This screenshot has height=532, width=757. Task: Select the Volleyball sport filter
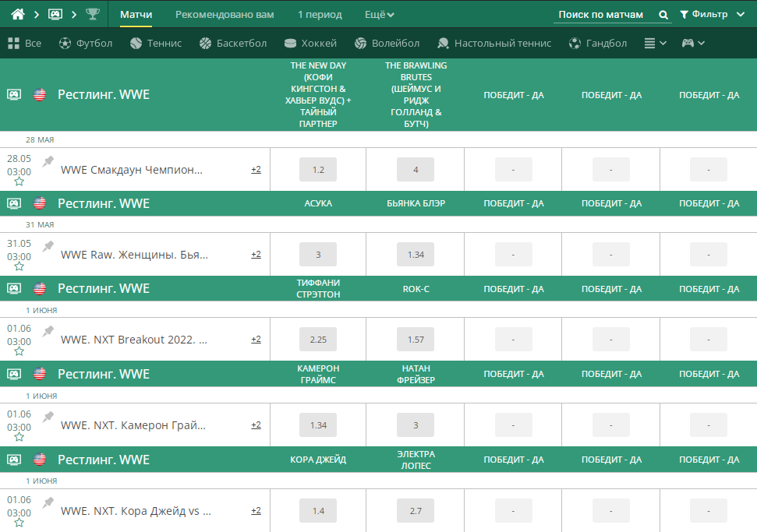[x=387, y=44]
